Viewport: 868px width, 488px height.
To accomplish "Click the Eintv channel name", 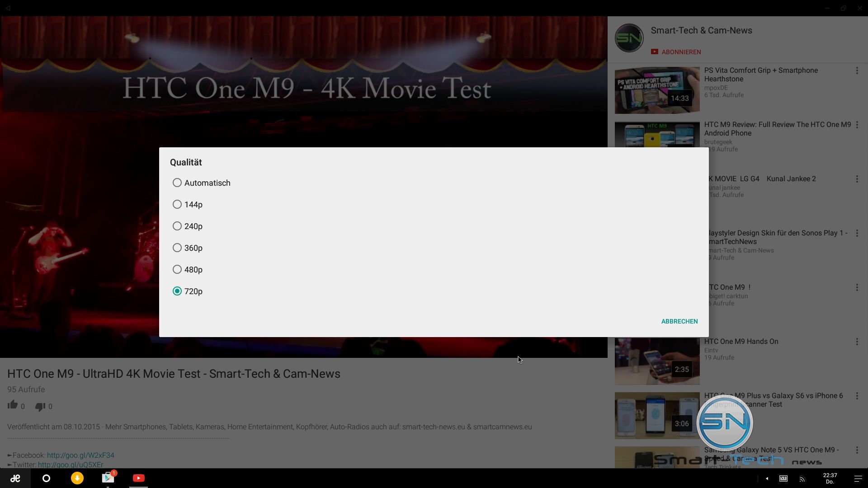I will tap(711, 350).
